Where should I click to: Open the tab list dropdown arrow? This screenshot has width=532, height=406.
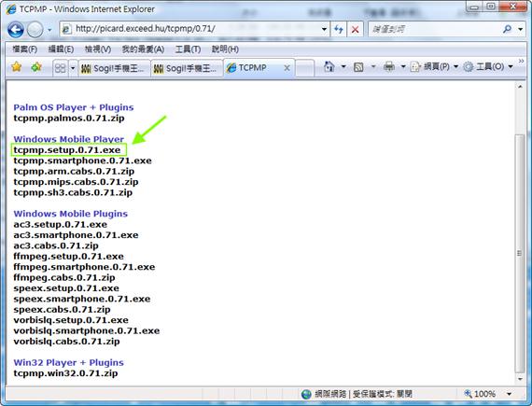pyautogui.click(x=73, y=68)
